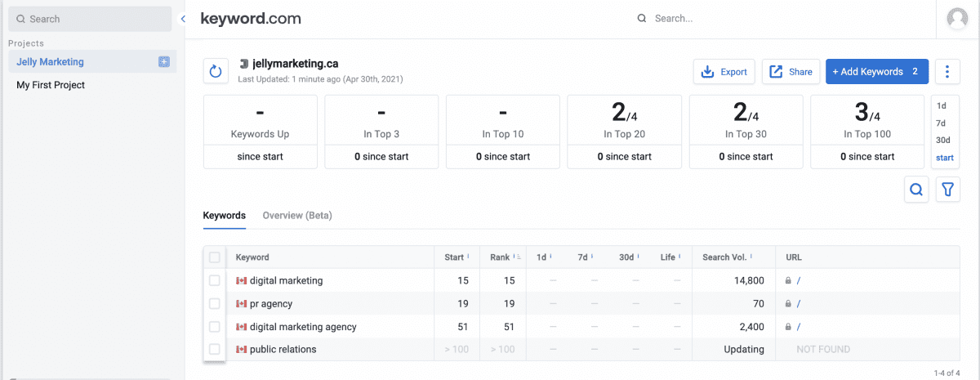Tick the pr agency keyword checkbox
This screenshot has height=380, width=980.
tap(215, 303)
